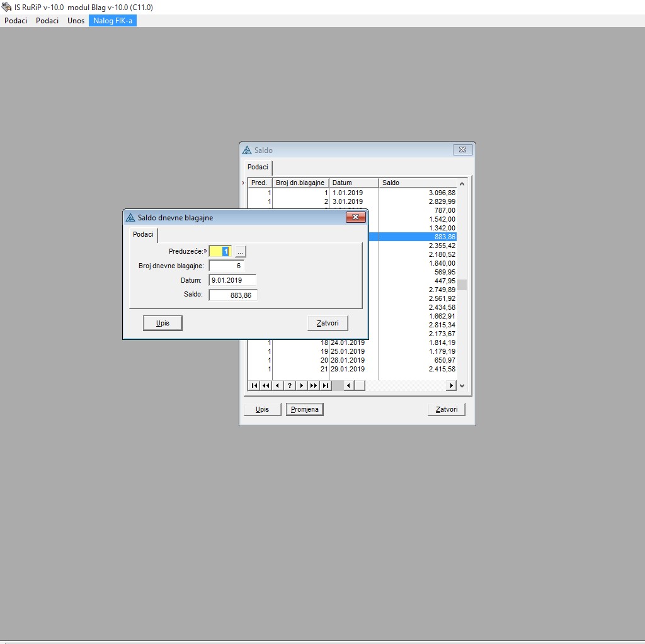The width and height of the screenshot is (645, 644).
Task: Open the Nalog FIK-a menu
Action: click(x=113, y=21)
